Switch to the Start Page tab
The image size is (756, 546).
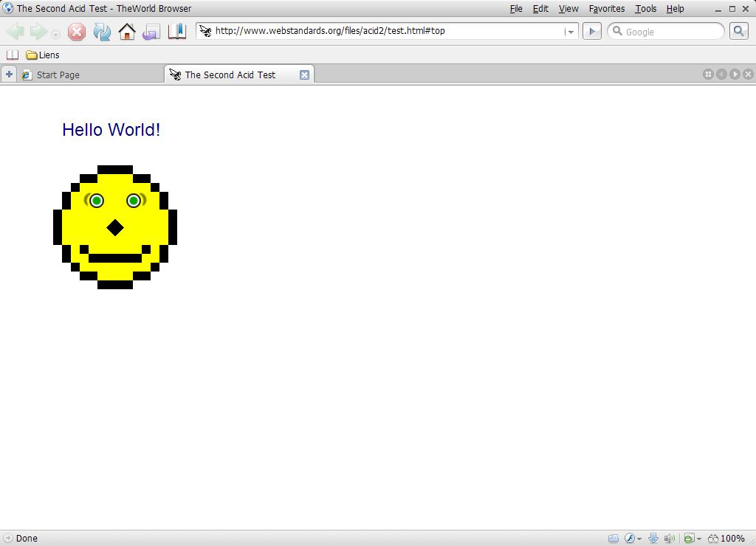[92, 75]
